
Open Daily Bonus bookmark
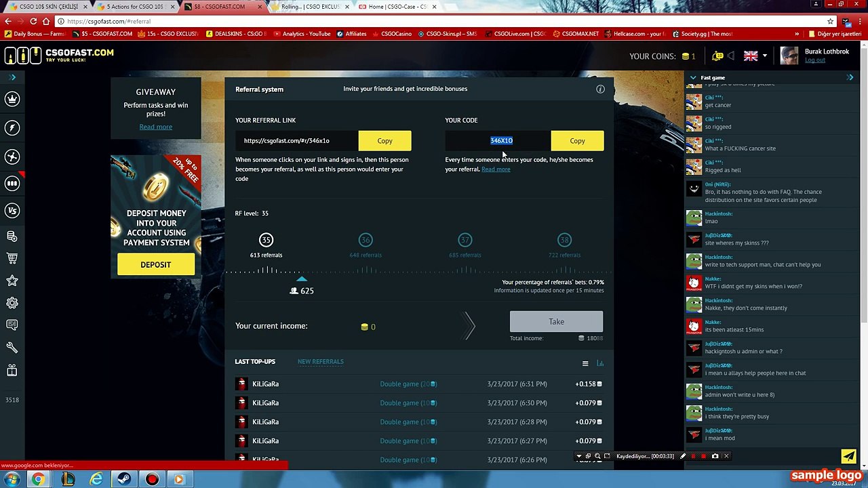(34, 34)
